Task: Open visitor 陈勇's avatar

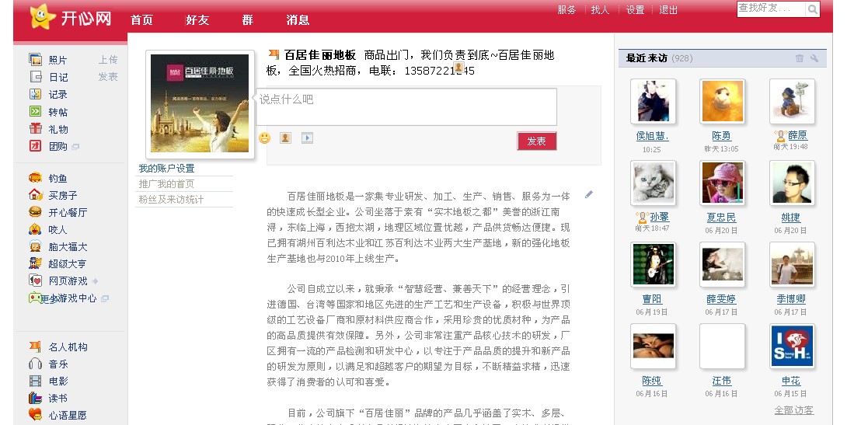Action: click(722, 101)
